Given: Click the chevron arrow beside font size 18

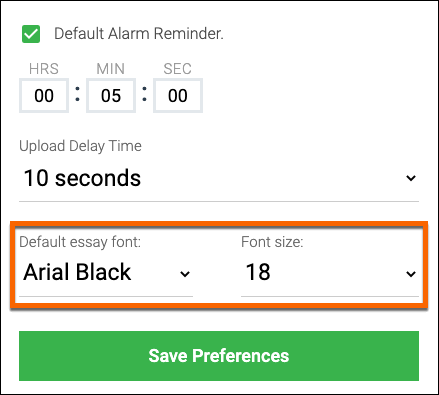Looking at the screenshot, I should click(411, 274).
